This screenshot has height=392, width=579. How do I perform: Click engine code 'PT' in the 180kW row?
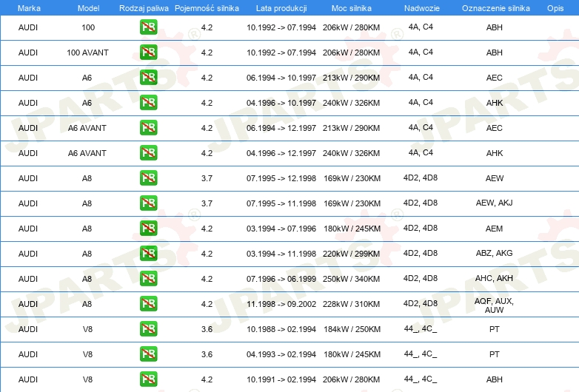pos(494,354)
